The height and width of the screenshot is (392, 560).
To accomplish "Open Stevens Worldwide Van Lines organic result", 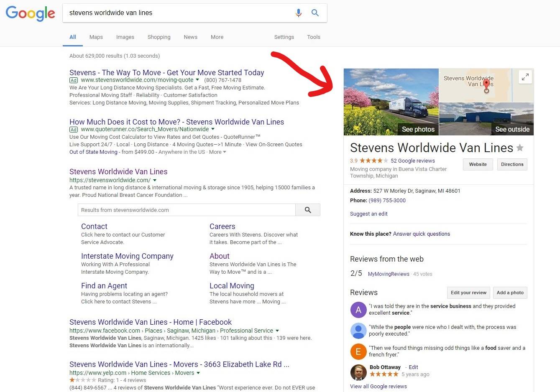I will [x=118, y=172].
